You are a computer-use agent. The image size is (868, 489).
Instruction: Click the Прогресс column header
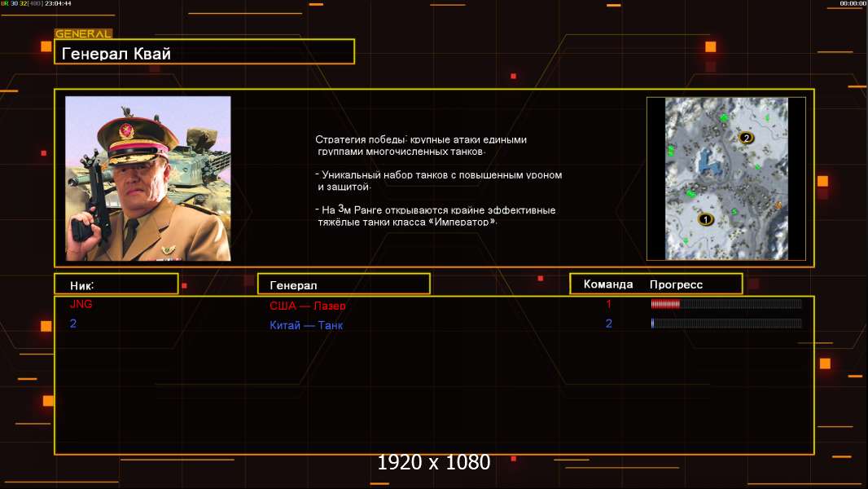[676, 284]
